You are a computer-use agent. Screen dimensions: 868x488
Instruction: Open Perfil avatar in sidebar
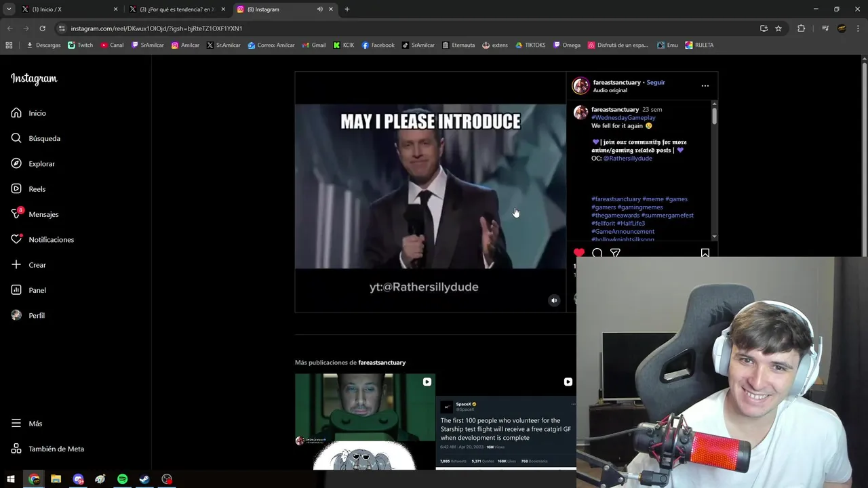pos(16,315)
